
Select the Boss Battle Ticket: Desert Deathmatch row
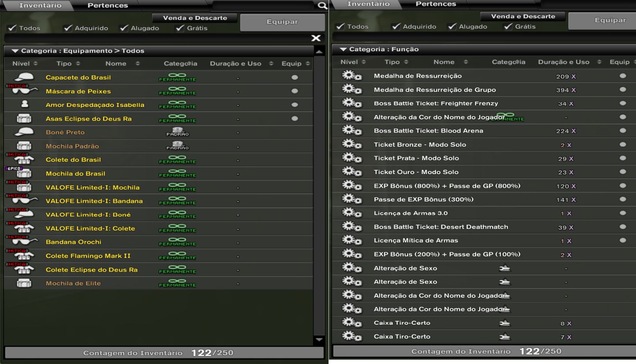(x=483, y=227)
